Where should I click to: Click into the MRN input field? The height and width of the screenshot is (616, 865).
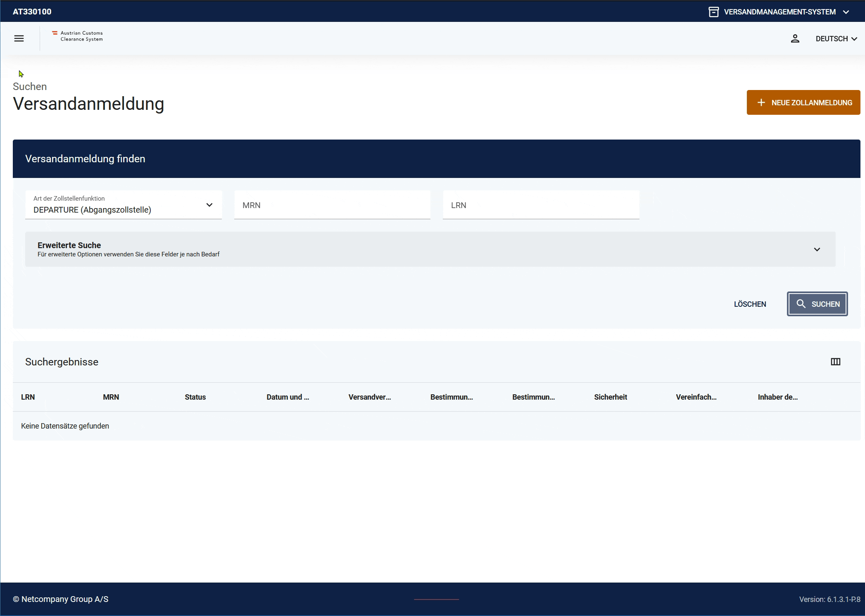click(x=332, y=205)
